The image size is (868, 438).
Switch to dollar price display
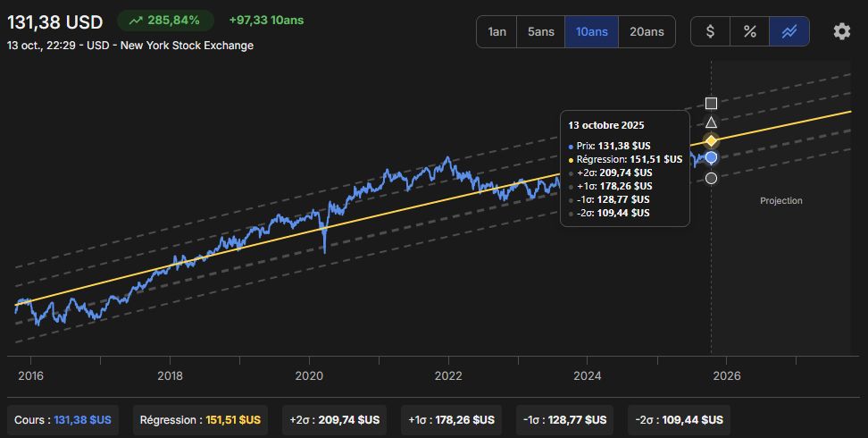pyautogui.click(x=710, y=31)
